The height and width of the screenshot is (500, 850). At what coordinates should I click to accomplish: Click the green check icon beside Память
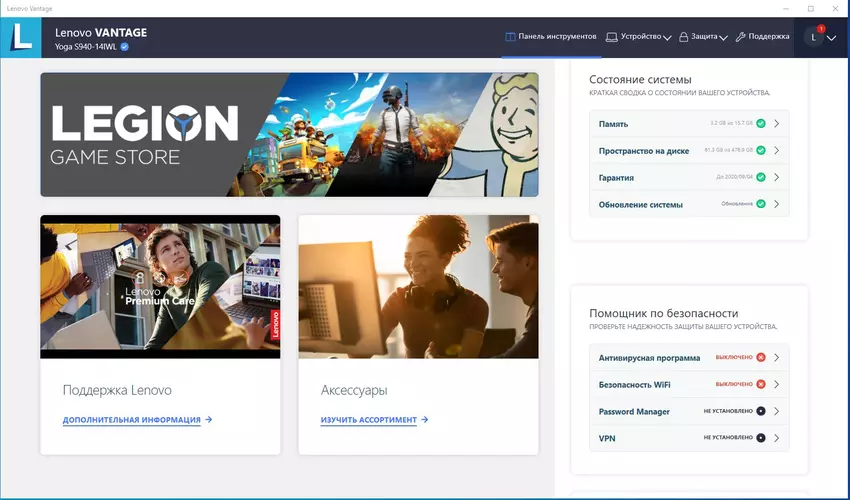(761, 124)
